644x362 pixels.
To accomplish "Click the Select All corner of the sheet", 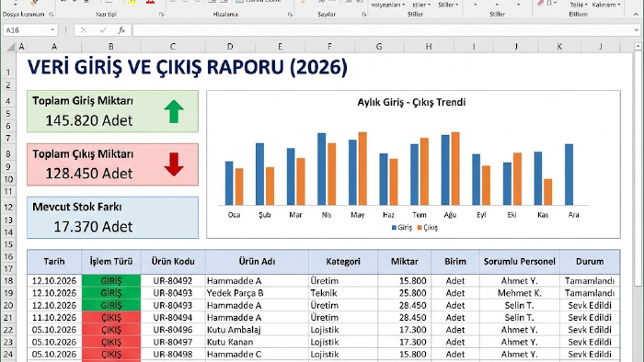I will click(x=11, y=47).
